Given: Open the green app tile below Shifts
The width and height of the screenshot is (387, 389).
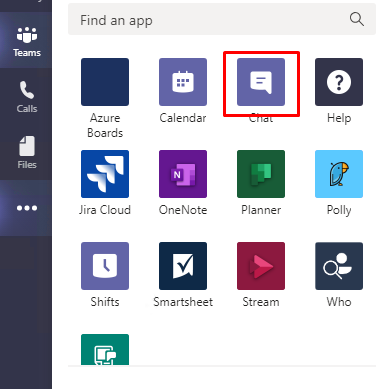Looking at the screenshot, I should coord(105,350).
